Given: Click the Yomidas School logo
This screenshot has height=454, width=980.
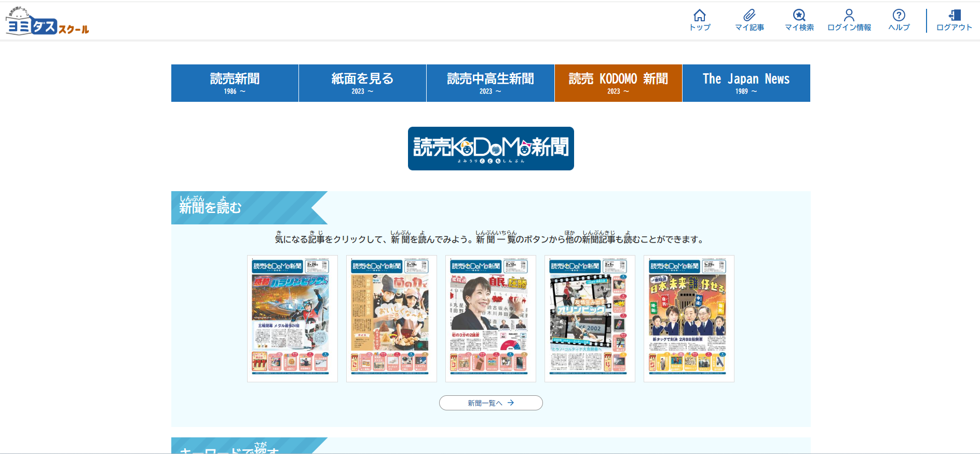Looking at the screenshot, I should click(47, 22).
